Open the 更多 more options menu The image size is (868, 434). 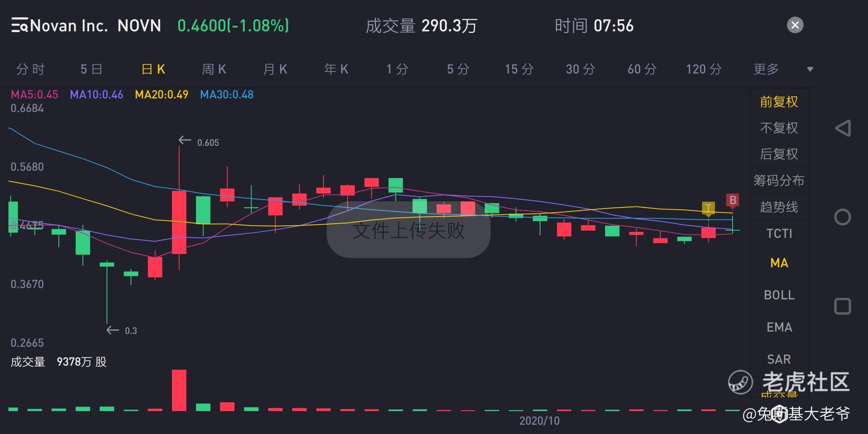click(766, 69)
